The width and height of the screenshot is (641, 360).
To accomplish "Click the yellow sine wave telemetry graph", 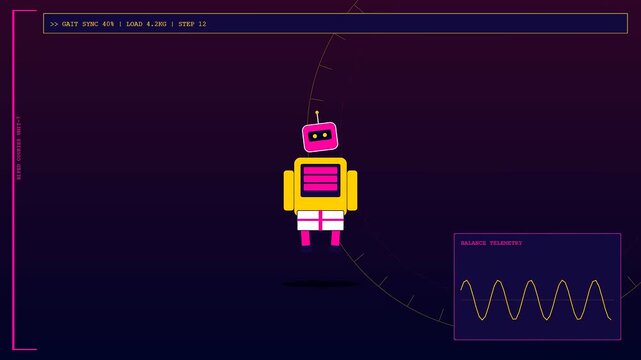I will (536, 300).
